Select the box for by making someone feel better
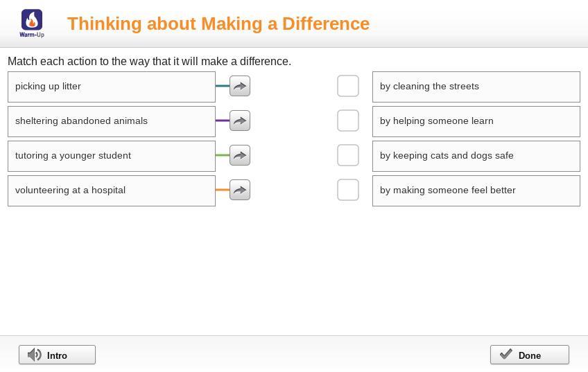588x372 pixels. (x=348, y=190)
